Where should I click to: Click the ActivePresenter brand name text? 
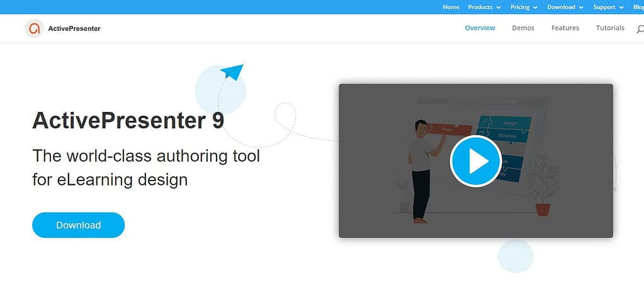tap(74, 28)
